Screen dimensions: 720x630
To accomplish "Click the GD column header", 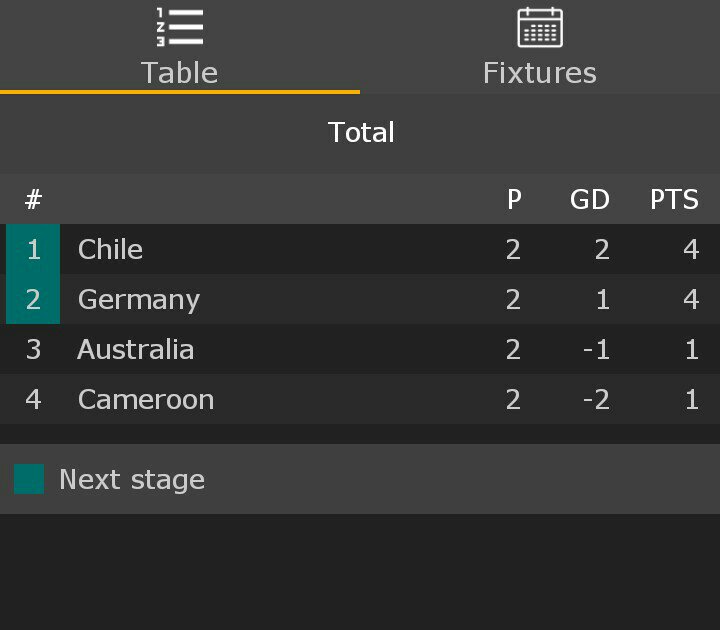I will tap(590, 199).
